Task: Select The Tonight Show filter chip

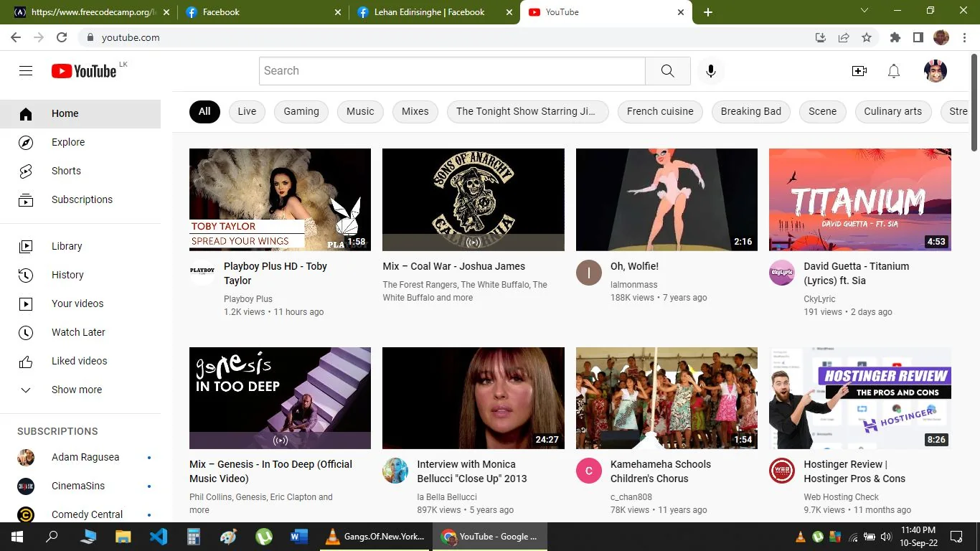Action: coord(527,111)
